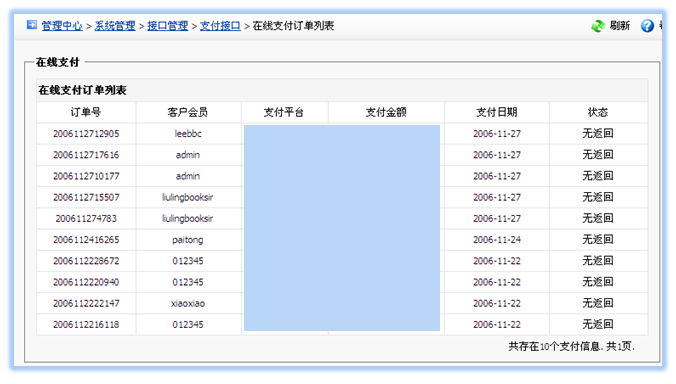The height and width of the screenshot is (384, 676).
Task: Click the breadcrumb home icon before 管理中心
Action: pos(32,25)
